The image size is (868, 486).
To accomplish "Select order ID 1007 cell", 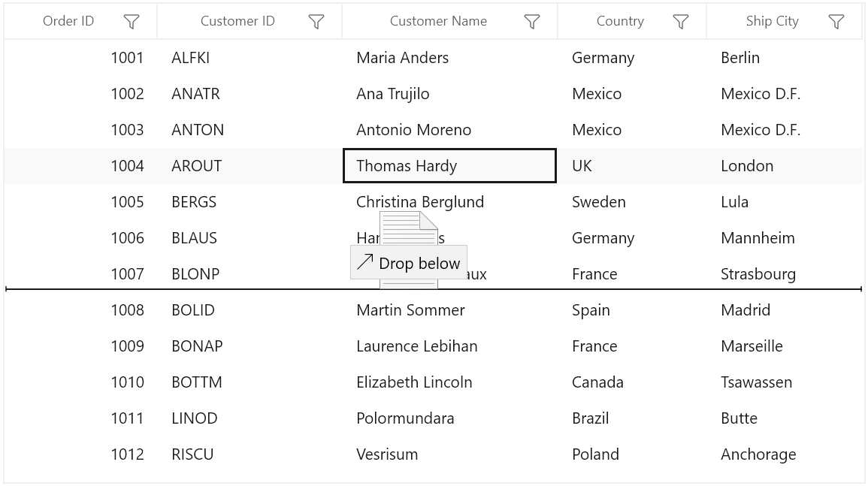I will click(81, 273).
